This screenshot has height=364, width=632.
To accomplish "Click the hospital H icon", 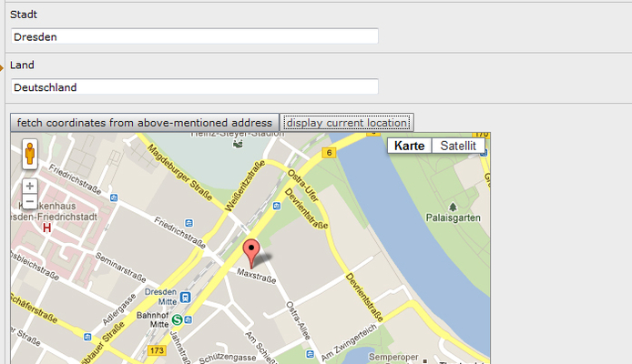I will click(x=47, y=228).
